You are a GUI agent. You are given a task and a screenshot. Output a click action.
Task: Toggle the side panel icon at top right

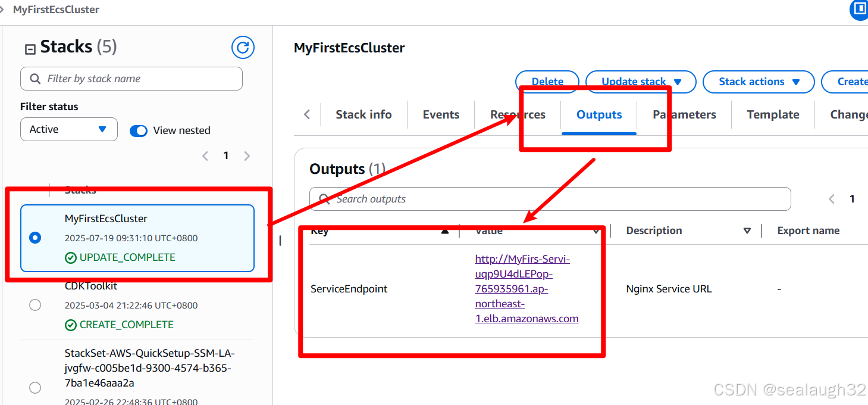859,9
